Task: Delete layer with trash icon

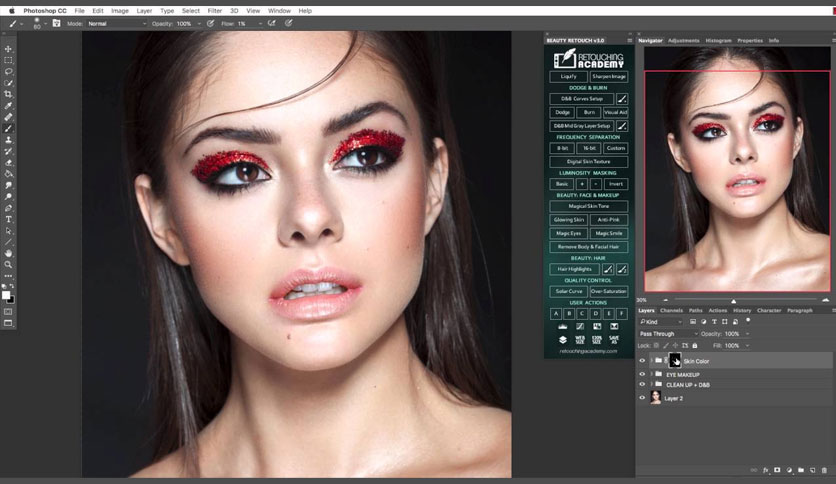Action: pyautogui.click(x=824, y=470)
